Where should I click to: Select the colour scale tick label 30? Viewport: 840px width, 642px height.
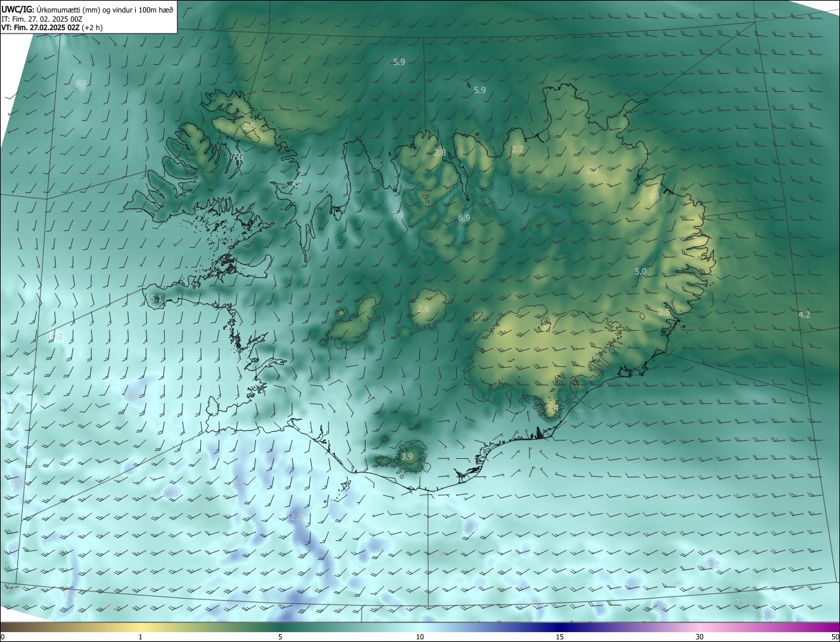(700, 637)
